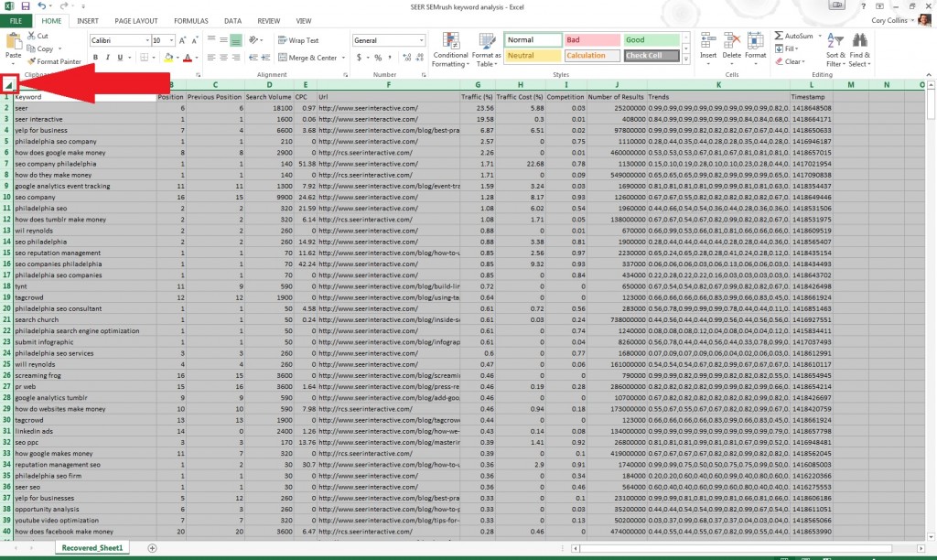Click the Save icon in the quick access toolbar

tap(25, 6)
